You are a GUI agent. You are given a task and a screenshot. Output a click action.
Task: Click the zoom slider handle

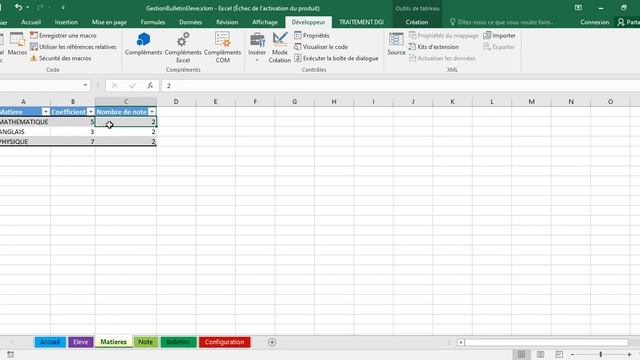point(600,354)
